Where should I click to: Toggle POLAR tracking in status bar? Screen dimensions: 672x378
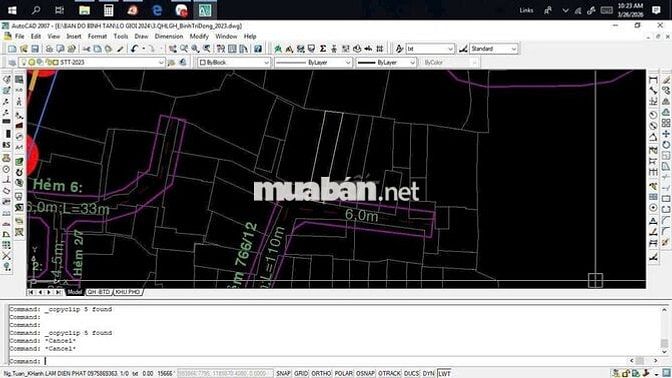pyautogui.click(x=343, y=373)
